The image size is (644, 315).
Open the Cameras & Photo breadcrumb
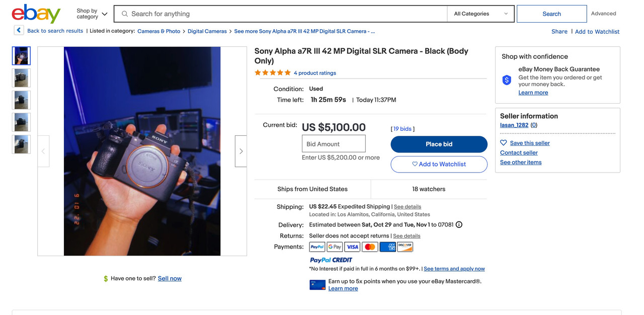[x=158, y=31]
